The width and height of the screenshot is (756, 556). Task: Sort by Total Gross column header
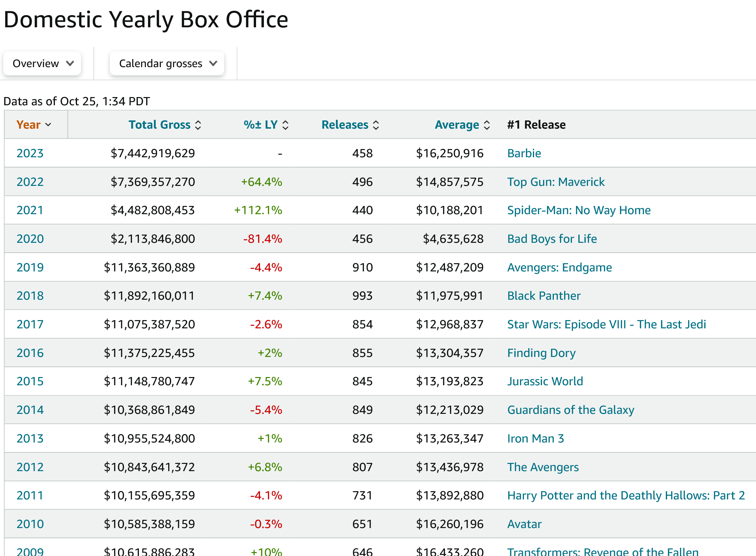[x=159, y=125]
